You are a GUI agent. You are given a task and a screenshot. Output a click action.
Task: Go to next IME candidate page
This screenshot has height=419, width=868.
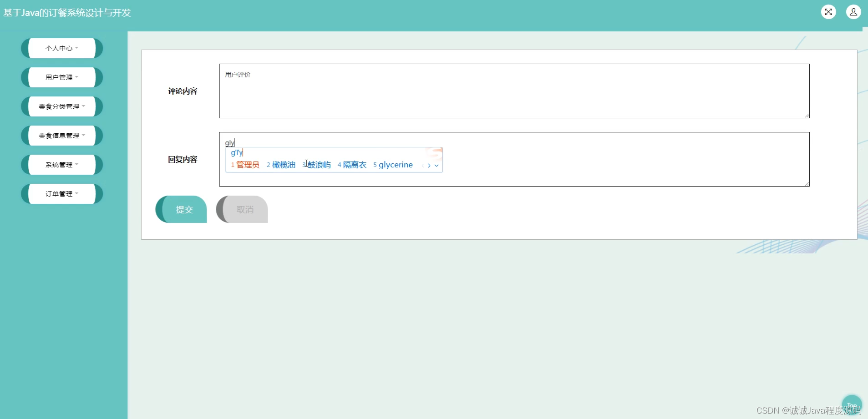coord(429,166)
